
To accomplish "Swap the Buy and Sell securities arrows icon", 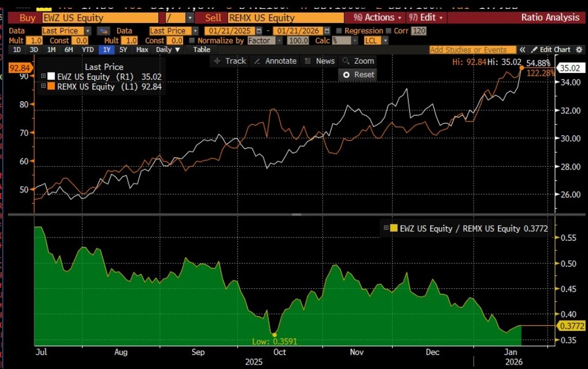I will (x=103, y=31).
